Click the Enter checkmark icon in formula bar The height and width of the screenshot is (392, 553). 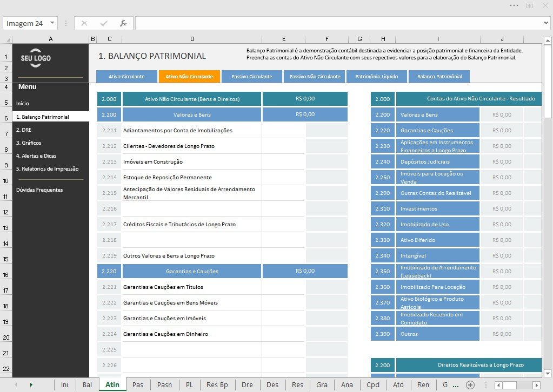[104, 23]
